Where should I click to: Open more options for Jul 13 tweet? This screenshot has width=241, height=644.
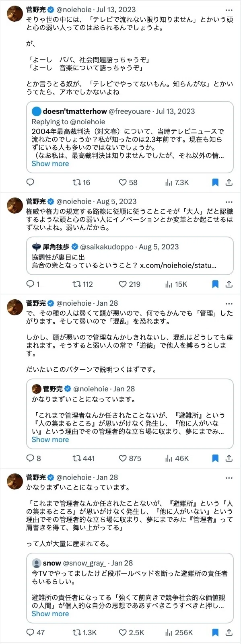[229, 10]
